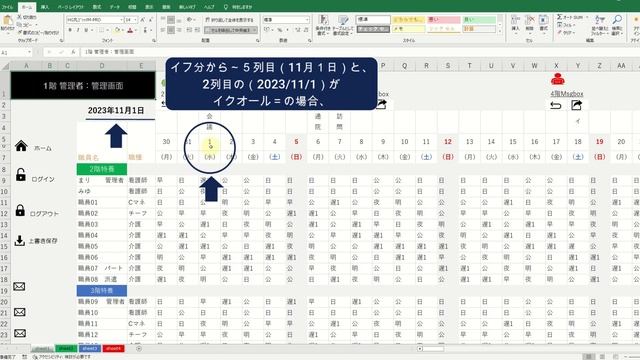Click the formula bar text

coord(109,52)
